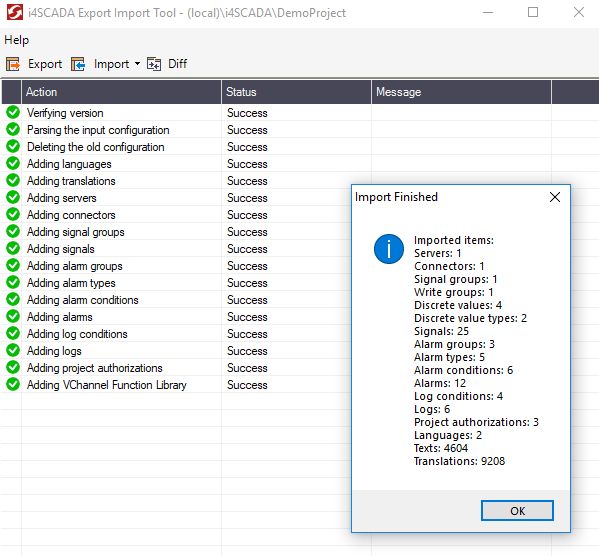Click the Action column header

tap(121, 92)
